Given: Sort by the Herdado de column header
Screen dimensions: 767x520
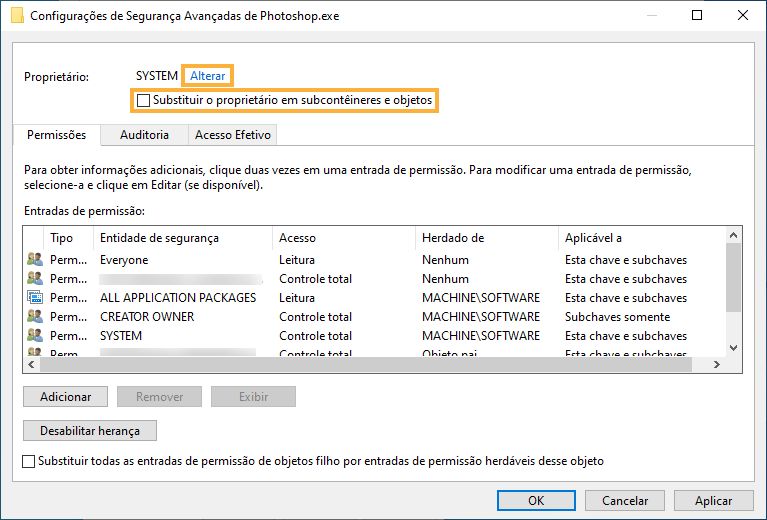Looking at the screenshot, I should click(487, 238).
